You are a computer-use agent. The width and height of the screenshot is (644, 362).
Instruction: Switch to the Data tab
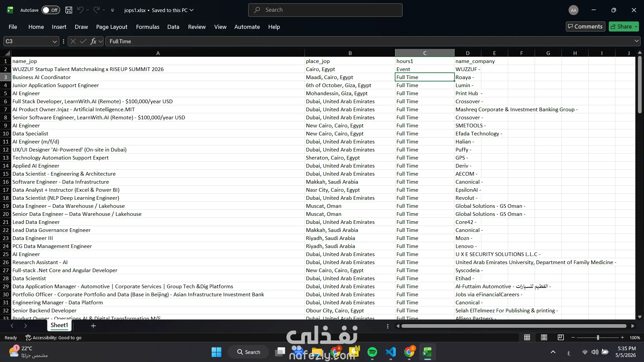[x=173, y=27]
